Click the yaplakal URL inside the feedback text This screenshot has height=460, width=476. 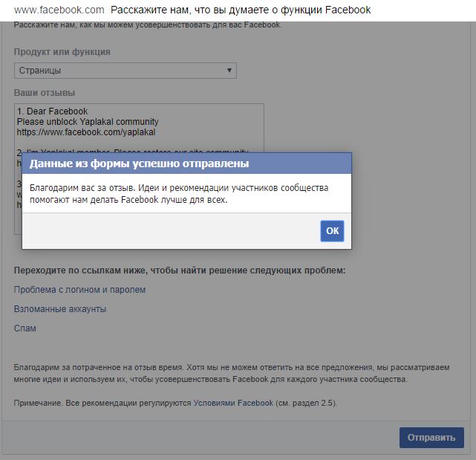(x=86, y=132)
